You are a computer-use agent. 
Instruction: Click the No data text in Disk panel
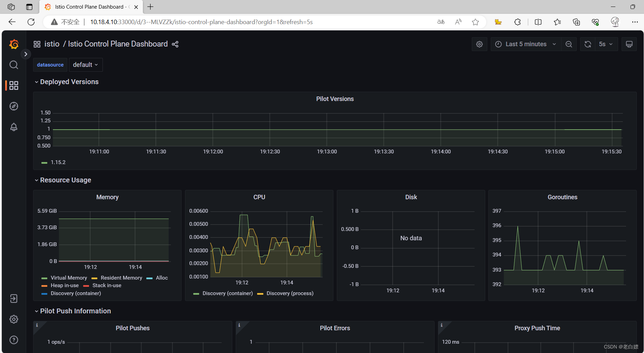pyautogui.click(x=411, y=238)
